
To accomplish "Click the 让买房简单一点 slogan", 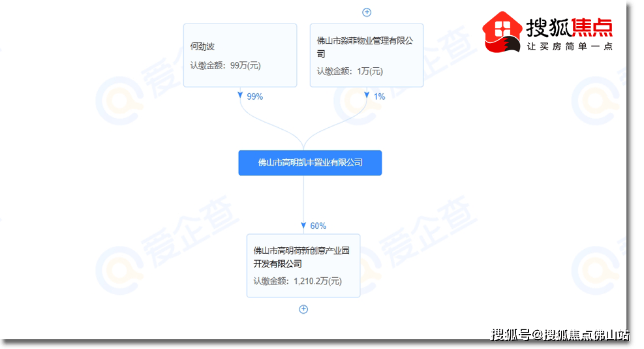I will point(570,46).
